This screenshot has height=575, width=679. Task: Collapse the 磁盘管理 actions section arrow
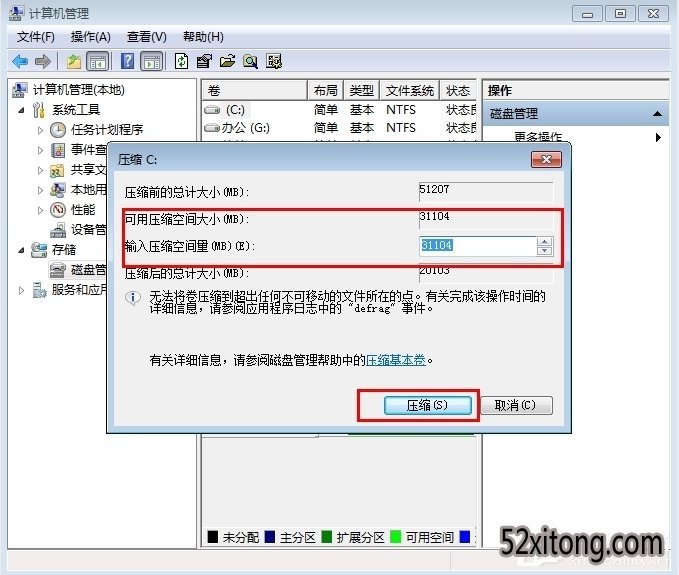[x=657, y=114]
